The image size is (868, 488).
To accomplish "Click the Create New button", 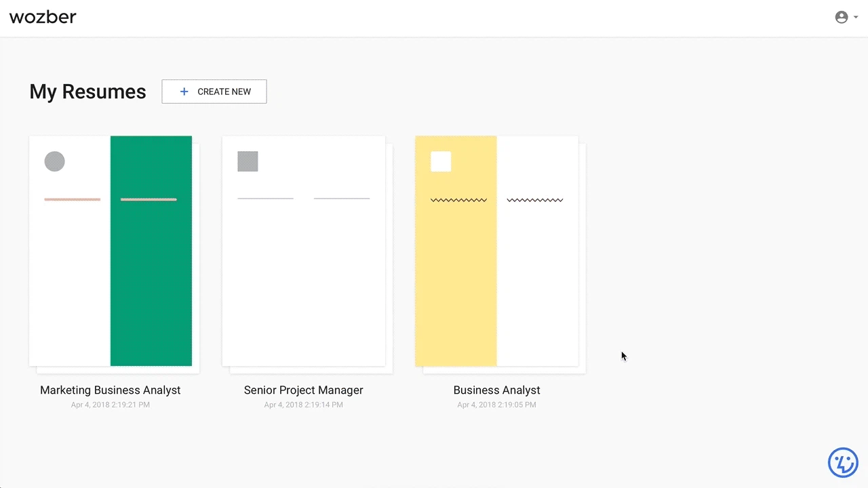I will click(x=214, y=91).
